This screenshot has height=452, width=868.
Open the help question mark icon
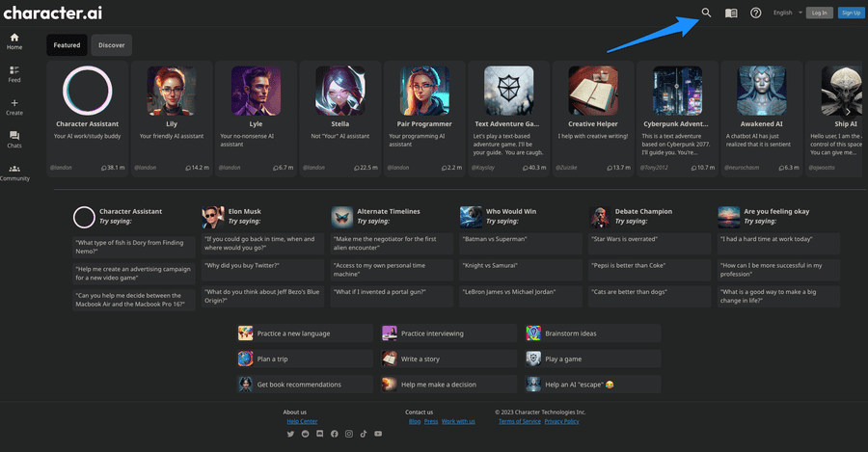coord(755,13)
